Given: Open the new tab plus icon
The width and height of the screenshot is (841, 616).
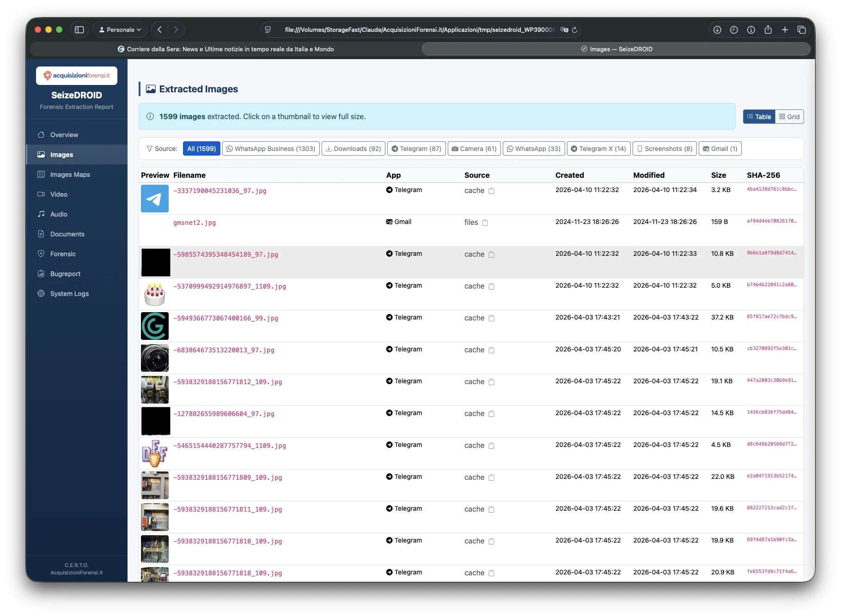Looking at the screenshot, I should pyautogui.click(x=785, y=30).
